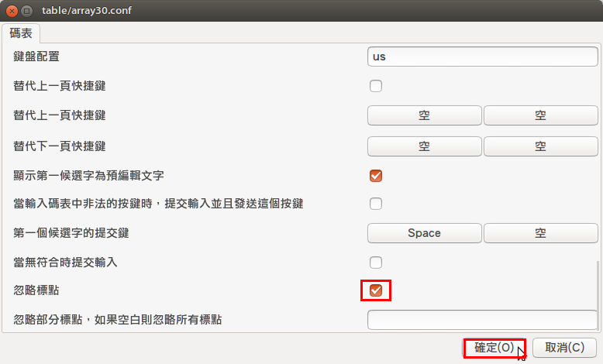Set second key for 替代下一頁快捷鍵
The image size is (603, 364).
pos(540,146)
